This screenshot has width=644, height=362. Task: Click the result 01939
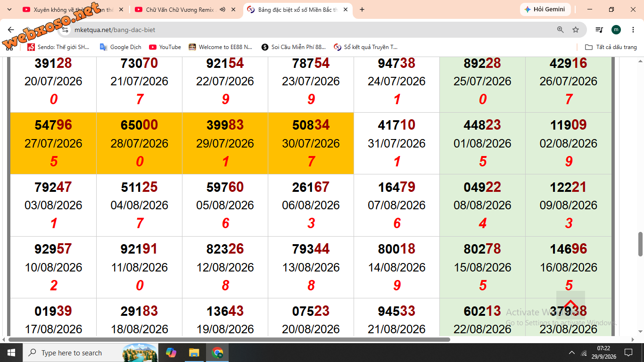[x=53, y=311]
